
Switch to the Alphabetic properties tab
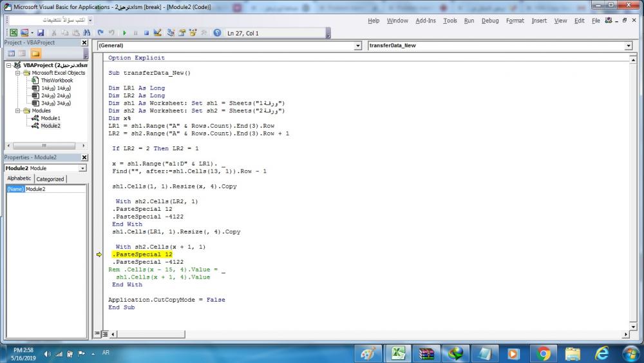[x=19, y=179]
